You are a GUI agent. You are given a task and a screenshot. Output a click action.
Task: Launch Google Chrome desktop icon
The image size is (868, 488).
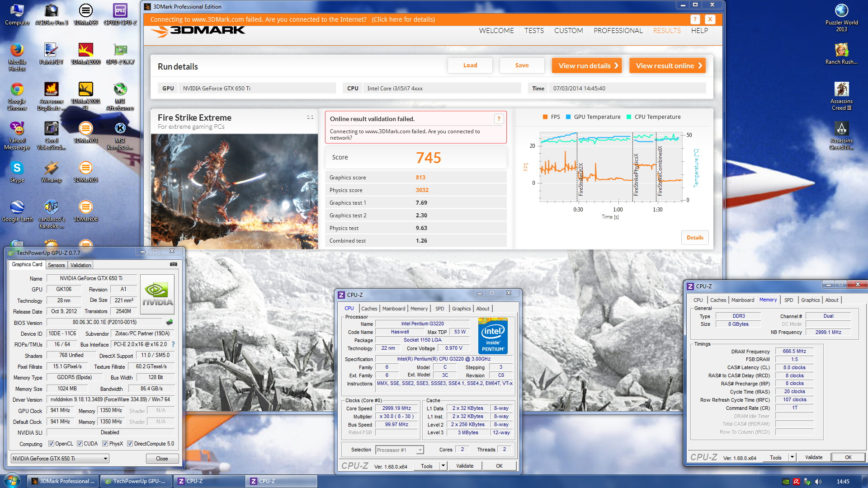[x=17, y=96]
